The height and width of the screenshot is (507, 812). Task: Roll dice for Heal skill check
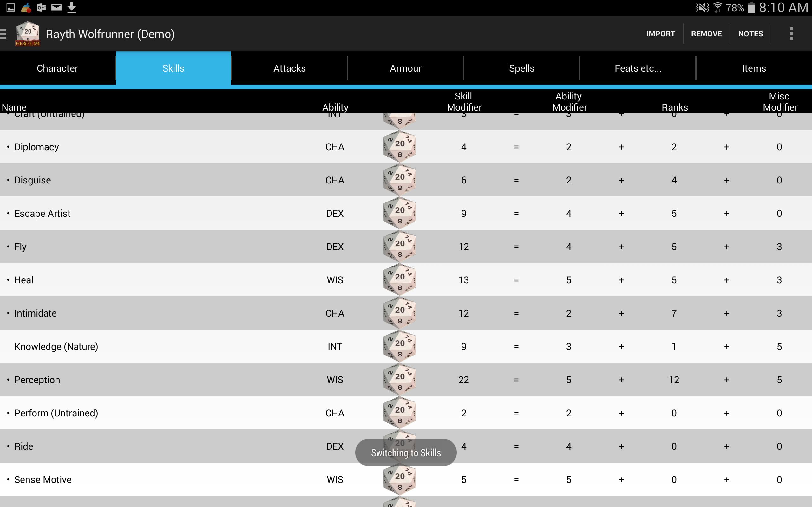[399, 280]
